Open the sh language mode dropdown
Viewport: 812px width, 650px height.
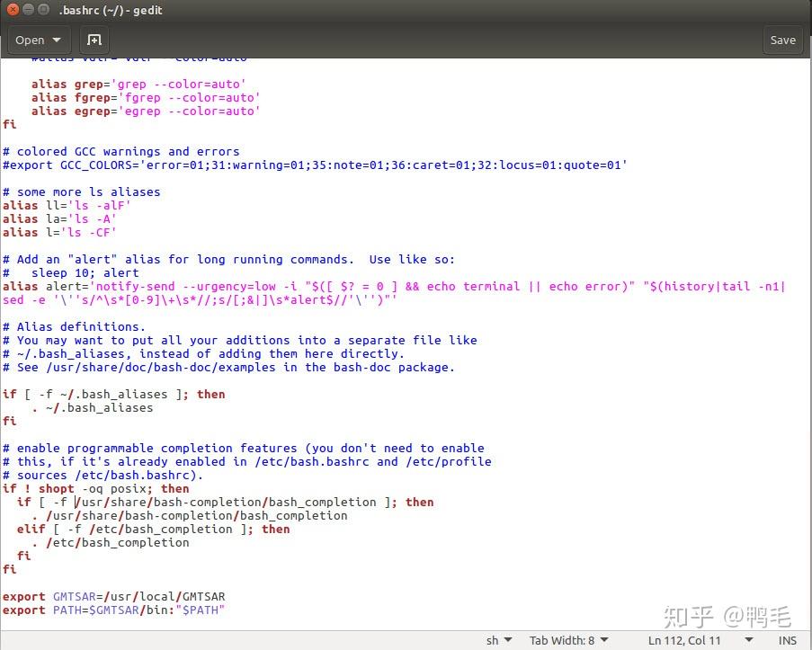(498, 640)
